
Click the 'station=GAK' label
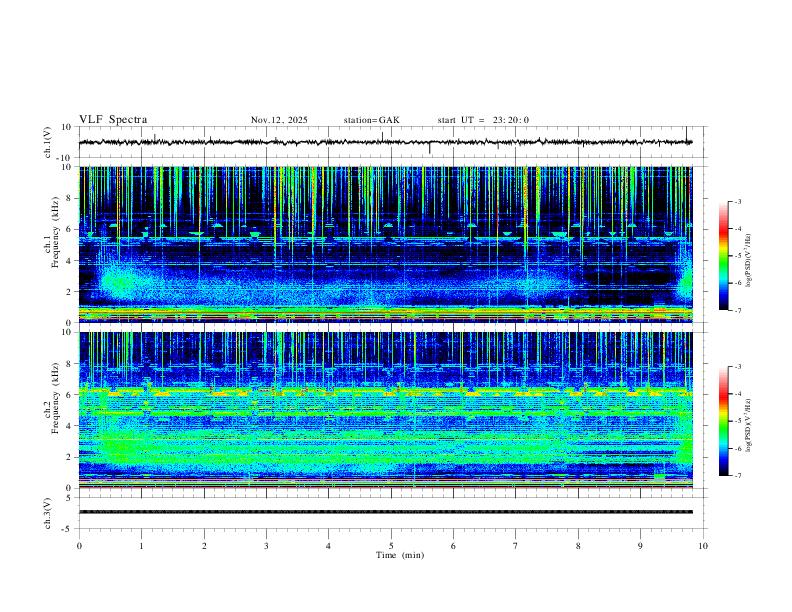pos(371,120)
